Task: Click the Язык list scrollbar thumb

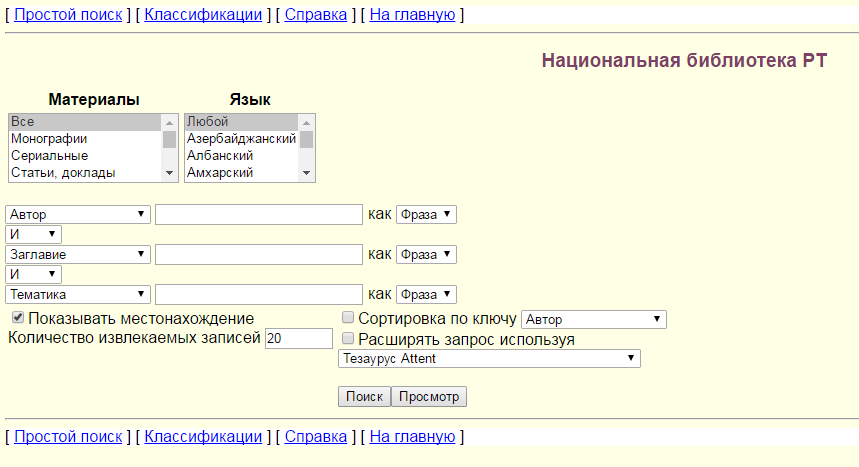Action: [x=307, y=139]
